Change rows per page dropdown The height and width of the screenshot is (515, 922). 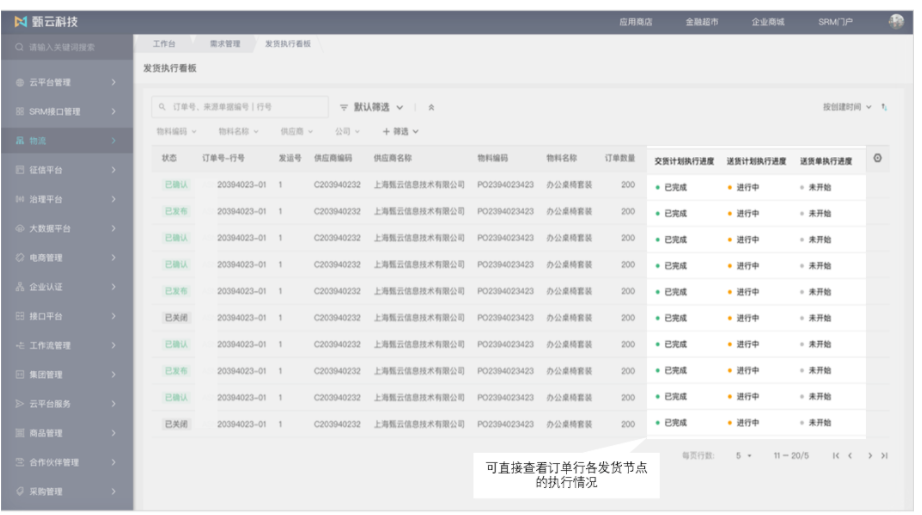coord(743,456)
